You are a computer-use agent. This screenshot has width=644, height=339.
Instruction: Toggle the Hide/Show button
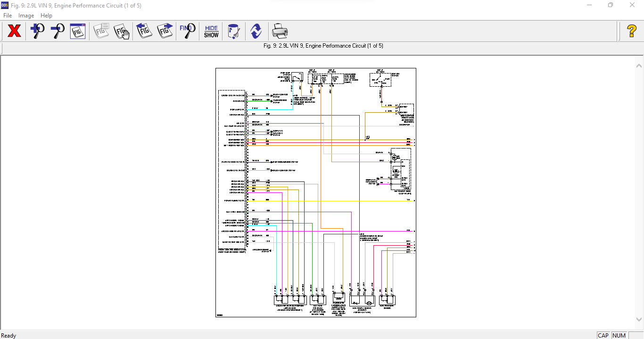(211, 32)
